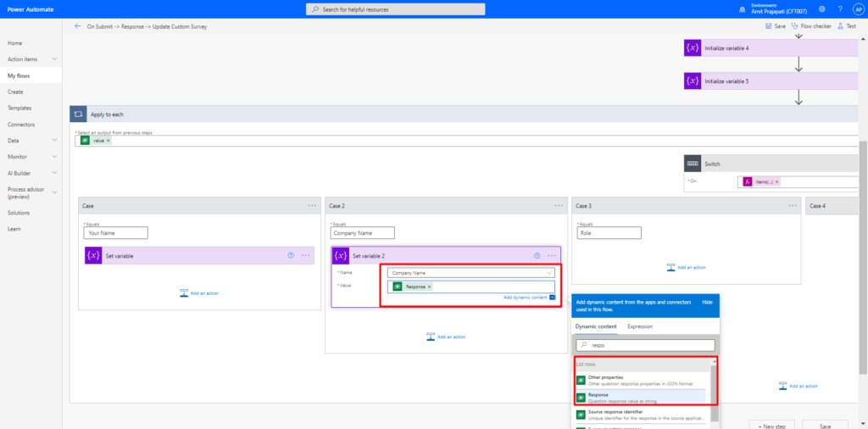Open help for Set variable 2 action

537,256
